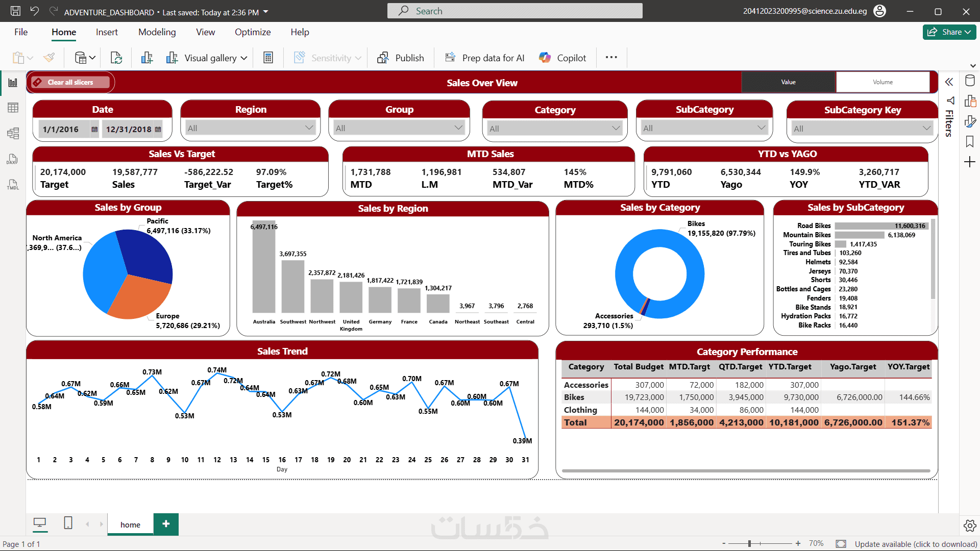Switch to Table view in left sidebar
Image resolution: width=980 pixels, height=551 pixels.
tap(13, 108)
